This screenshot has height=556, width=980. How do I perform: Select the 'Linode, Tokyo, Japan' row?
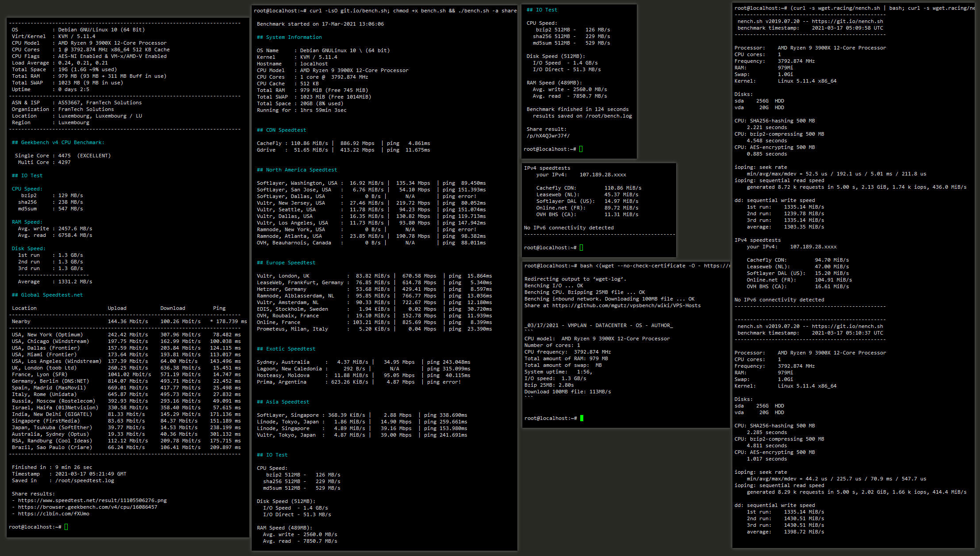pos(362,422)
